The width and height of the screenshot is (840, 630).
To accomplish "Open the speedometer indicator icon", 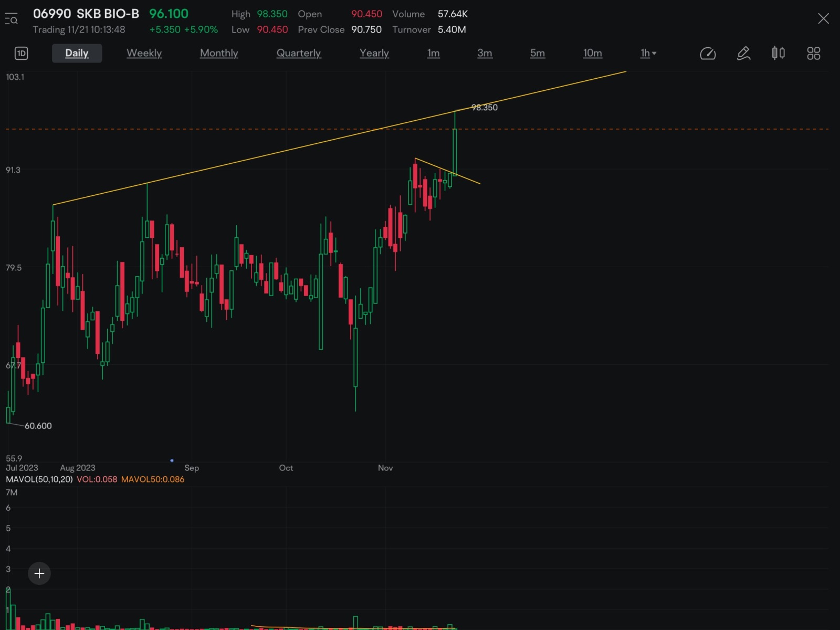I will (x=708, y=53).
